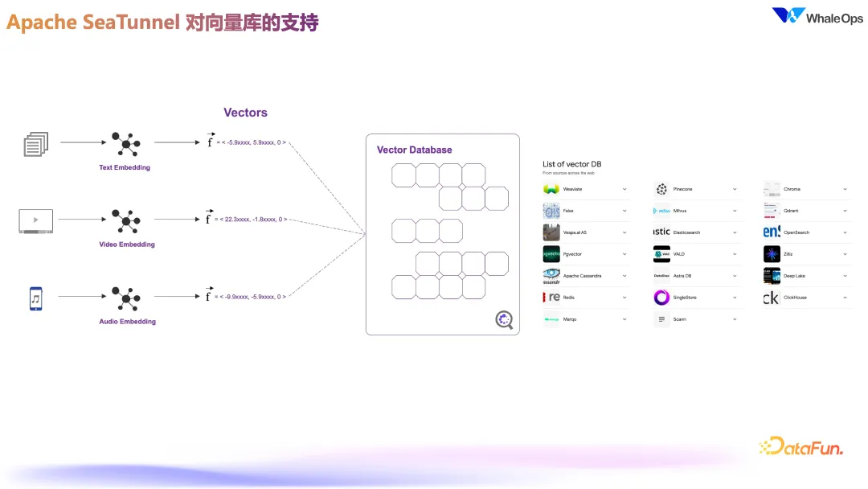The height and width of the screenshot is (489, 868).
Task: Click the Pgvector list label
Action: pos(572,254)
